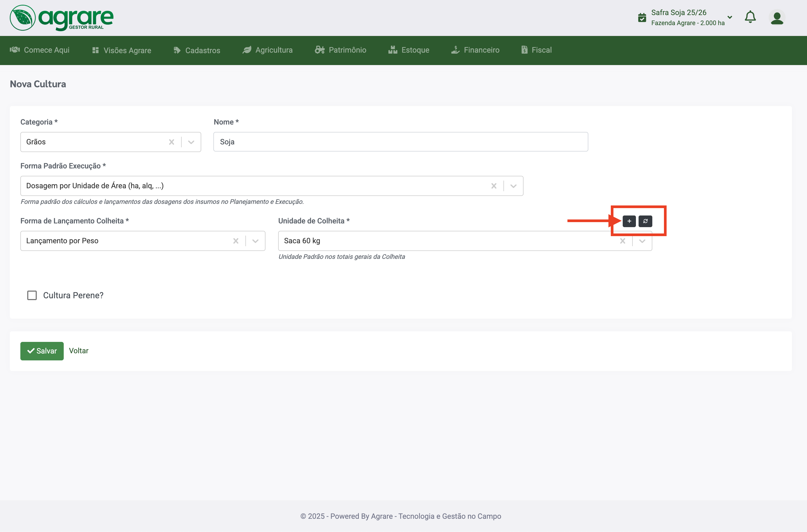Toggle the Cultura Perene checkbox

[x=32, y=295]
